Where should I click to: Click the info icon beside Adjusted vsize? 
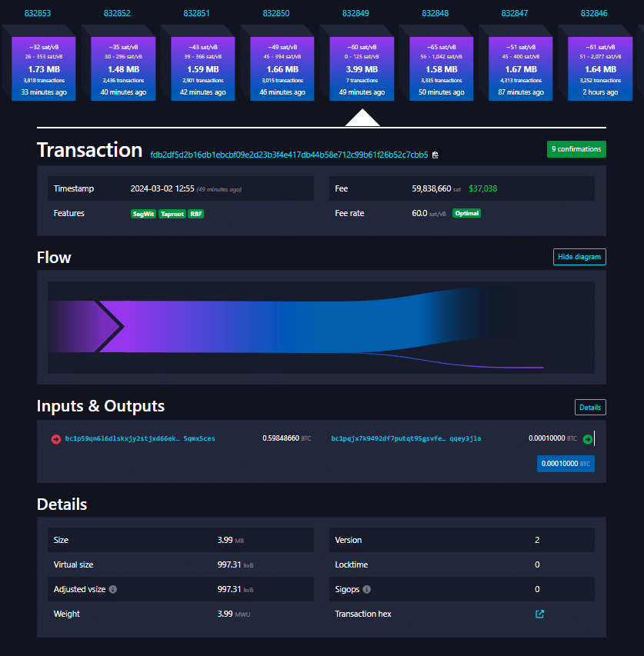point(113,590)
